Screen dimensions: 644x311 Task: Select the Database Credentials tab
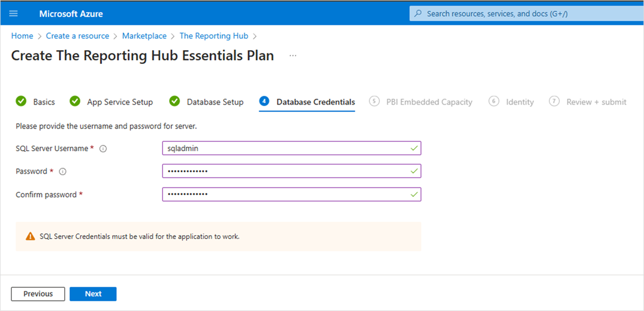click(315, 102)
